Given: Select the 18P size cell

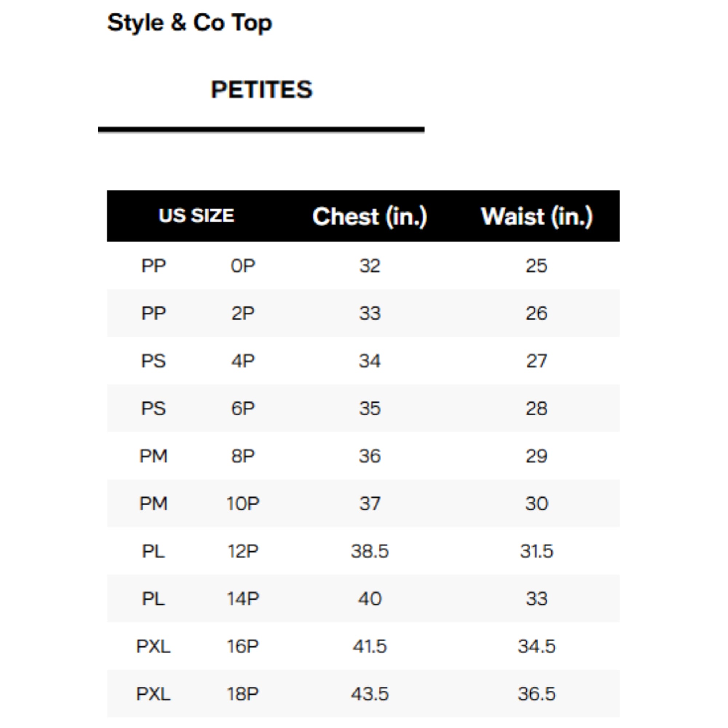Looking at the screenshot, I should 243,694.
